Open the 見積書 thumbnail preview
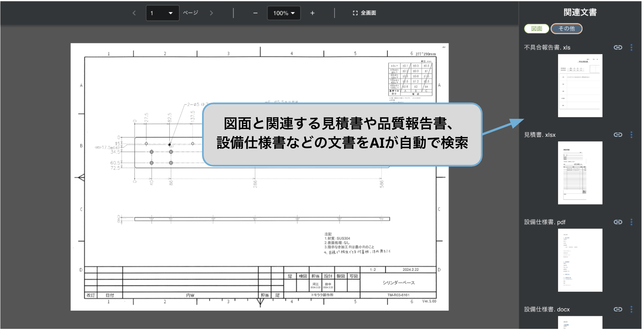 coord(580,173)
